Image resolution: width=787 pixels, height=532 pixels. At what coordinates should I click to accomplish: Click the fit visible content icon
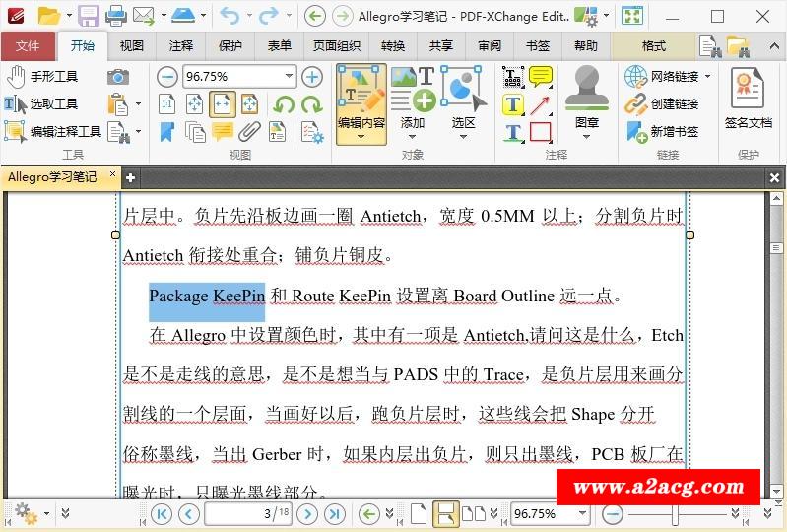point(249,104)
